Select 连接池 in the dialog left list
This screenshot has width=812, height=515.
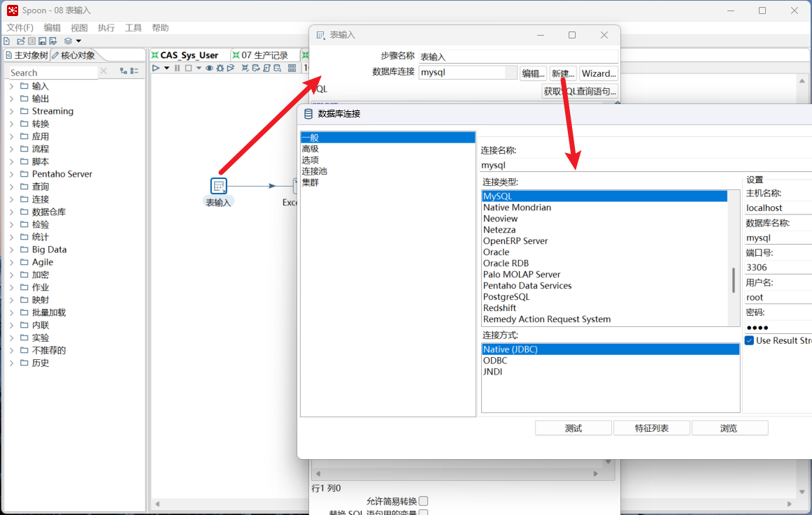(x=388, y=171)
